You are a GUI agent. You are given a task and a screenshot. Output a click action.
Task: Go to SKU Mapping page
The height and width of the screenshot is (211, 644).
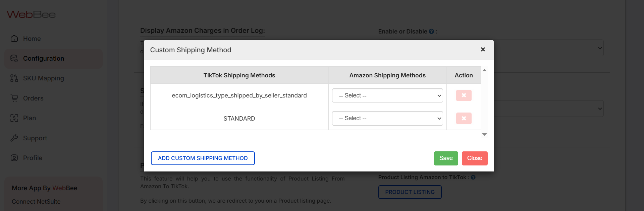tap(43, 78)
